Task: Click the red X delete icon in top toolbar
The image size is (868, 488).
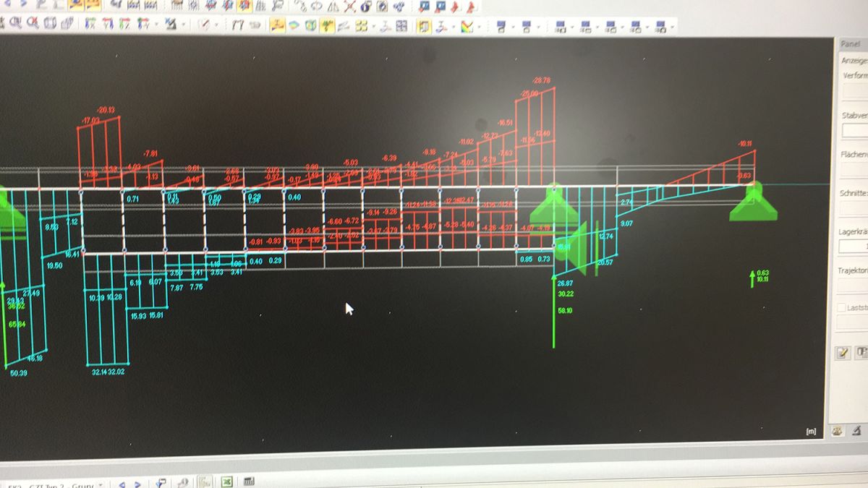Action: tap(349, 7)
